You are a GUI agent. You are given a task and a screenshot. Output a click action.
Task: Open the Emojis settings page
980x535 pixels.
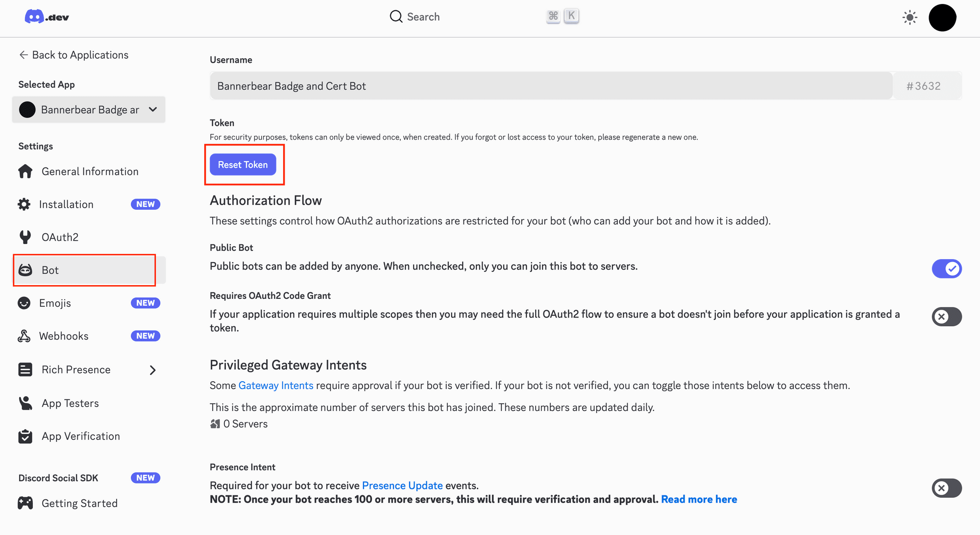pos(55,303)
